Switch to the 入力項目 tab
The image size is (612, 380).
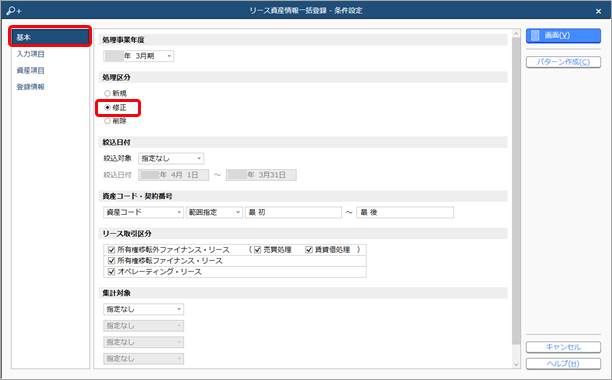point(30,54)
